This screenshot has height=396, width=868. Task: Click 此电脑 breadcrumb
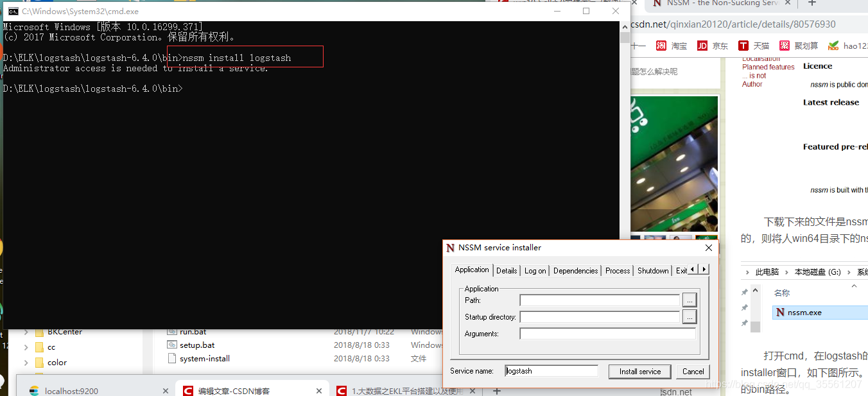point(767,272)
